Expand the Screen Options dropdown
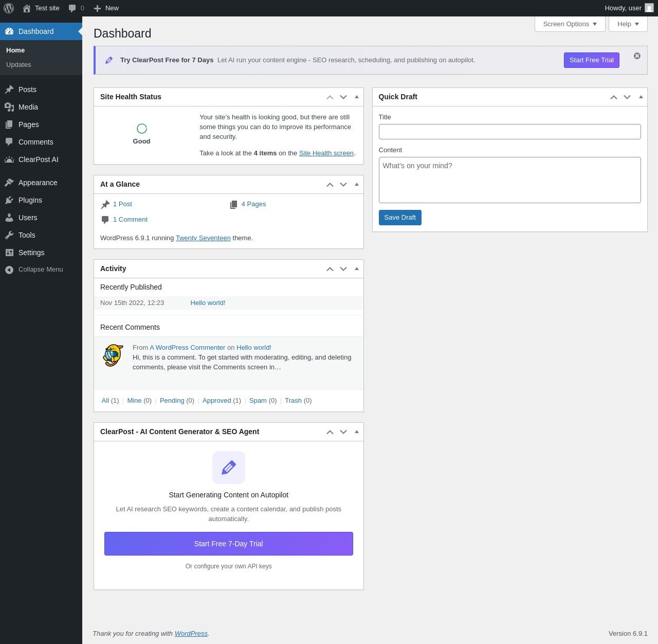Viewport: 658px width, 644px height. [x=570, y=24]
